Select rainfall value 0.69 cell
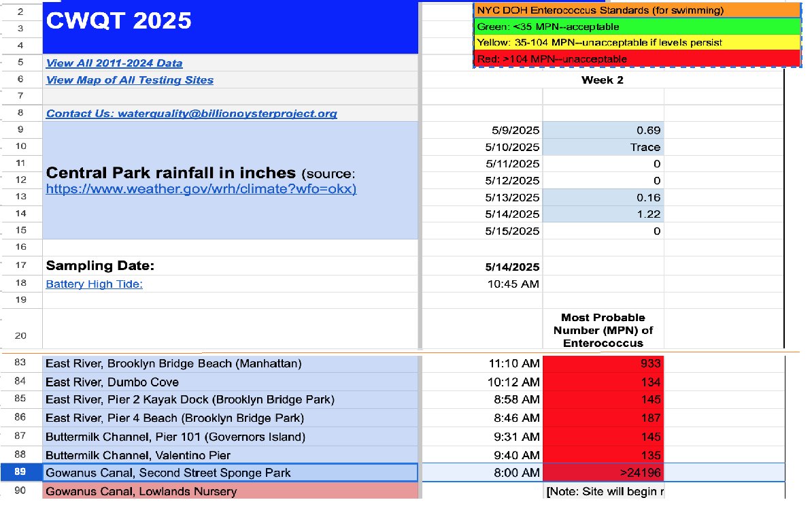812x517 pixels. 603,130
